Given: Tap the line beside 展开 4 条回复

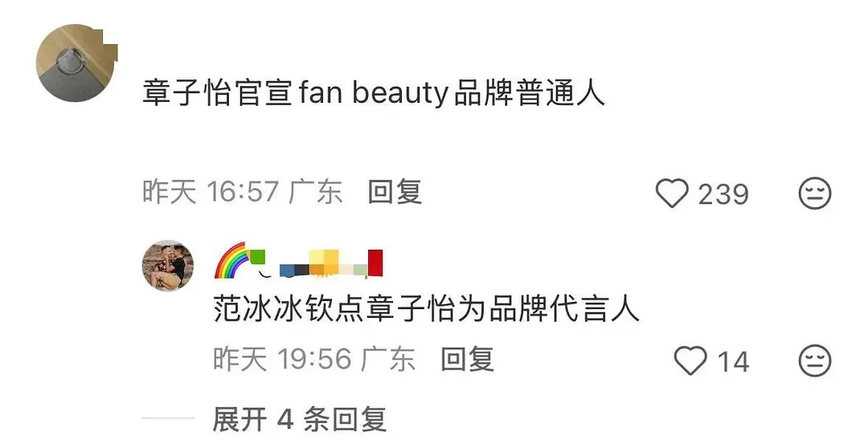Looking at the screenshot, I should pyautogui.click(x=168, y=418).
